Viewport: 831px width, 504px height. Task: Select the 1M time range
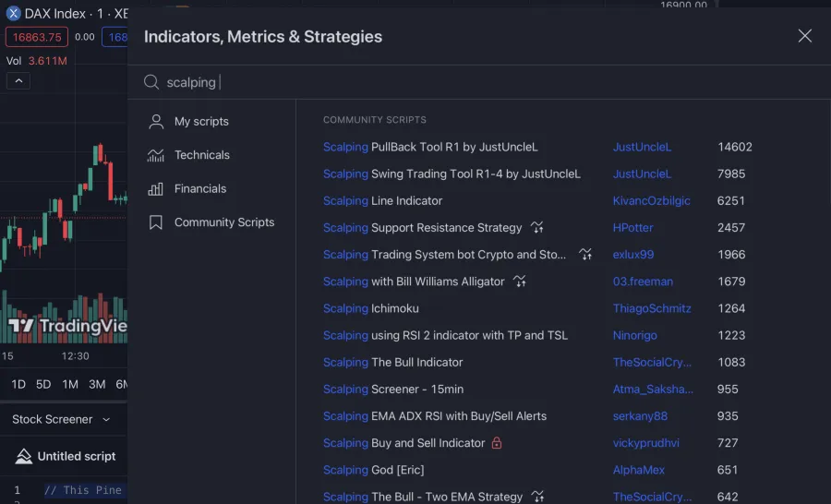pos(70,384)
